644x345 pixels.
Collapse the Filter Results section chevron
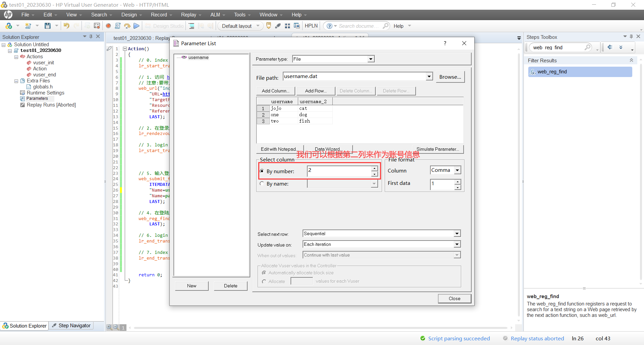(631, 60)
